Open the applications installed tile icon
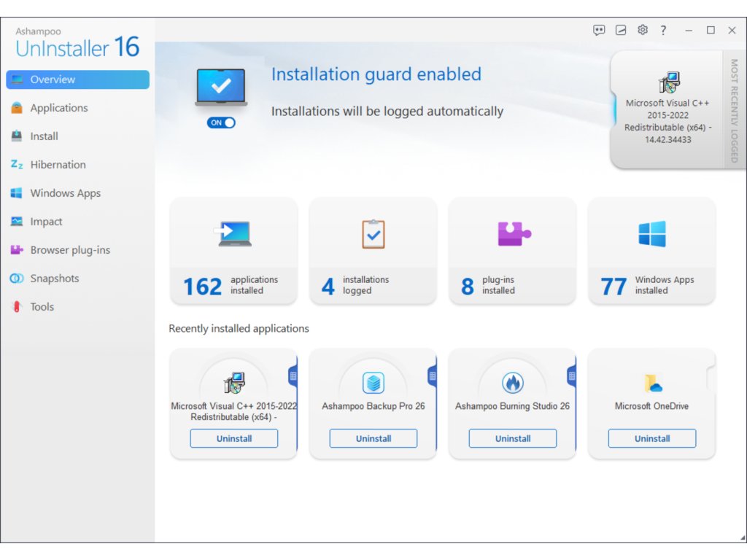Image resolution: width=747 pixels, height=560 pixels. 234,234
